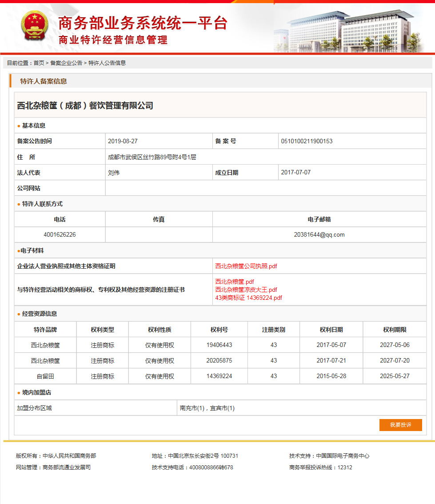
Task: Click the 特许人联系方式 section header
Action: 42,204
